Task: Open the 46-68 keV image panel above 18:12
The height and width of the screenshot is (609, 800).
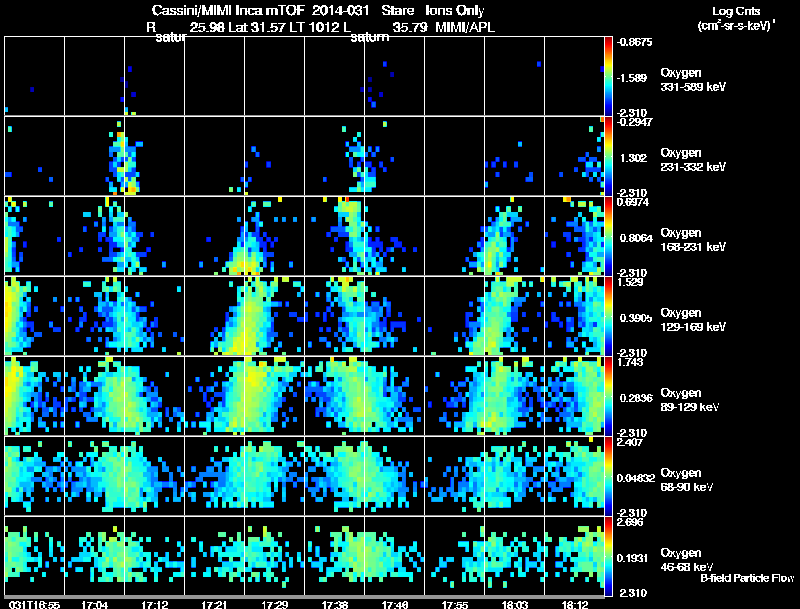Action: click(x=574, y=556)
